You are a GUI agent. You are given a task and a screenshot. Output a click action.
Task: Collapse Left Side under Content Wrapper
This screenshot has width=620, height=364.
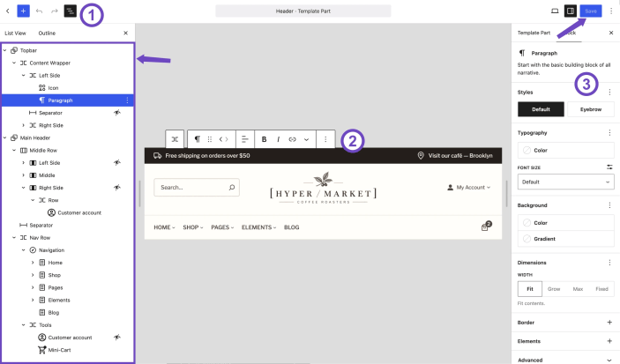click(x=23, y=76)
